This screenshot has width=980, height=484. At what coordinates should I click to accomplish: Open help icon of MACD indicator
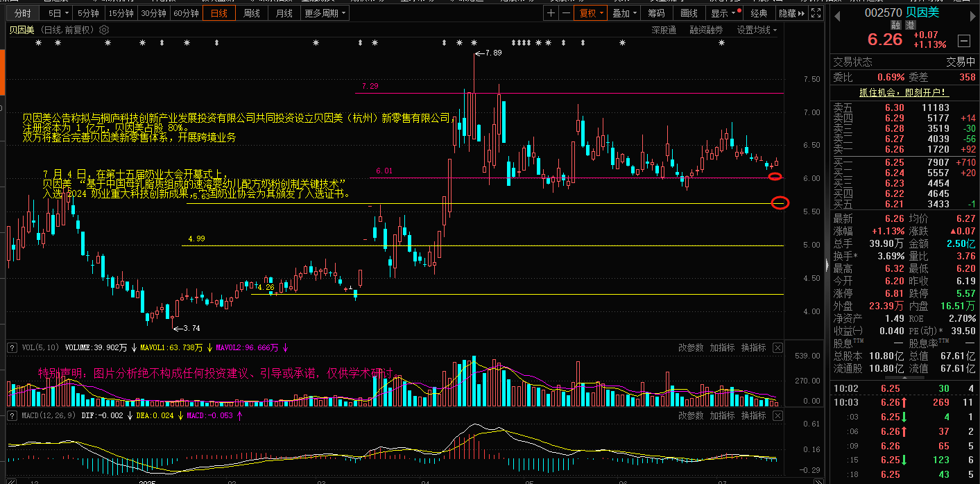pos(12,415)
